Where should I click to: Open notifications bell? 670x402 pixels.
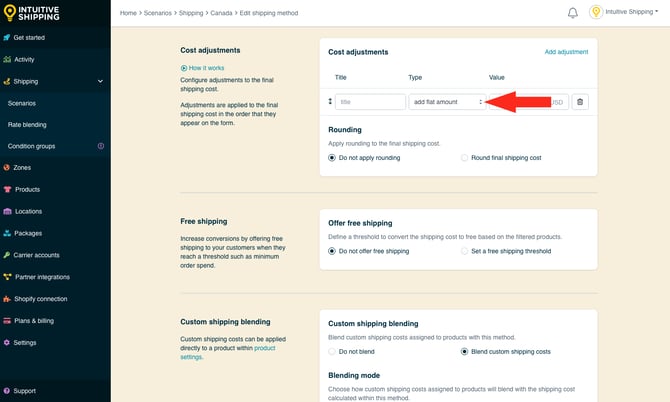tap(573, 13)
